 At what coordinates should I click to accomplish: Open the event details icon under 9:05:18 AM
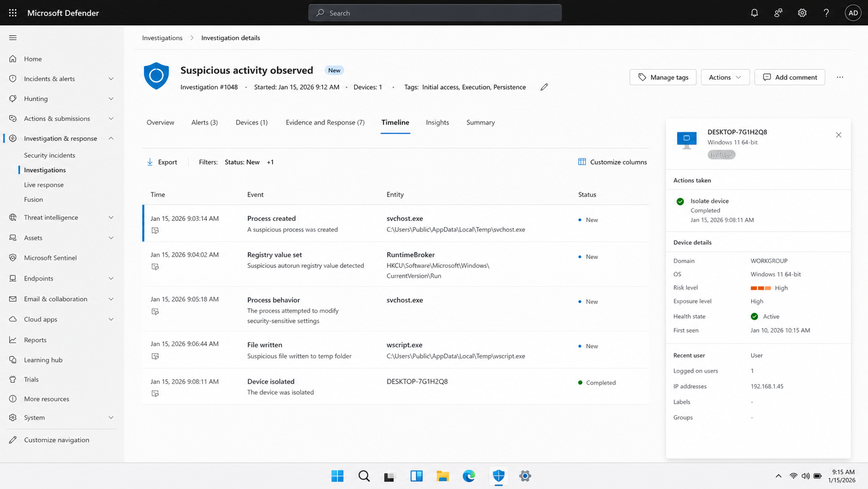pyautogui.click(x=155, y=311)
